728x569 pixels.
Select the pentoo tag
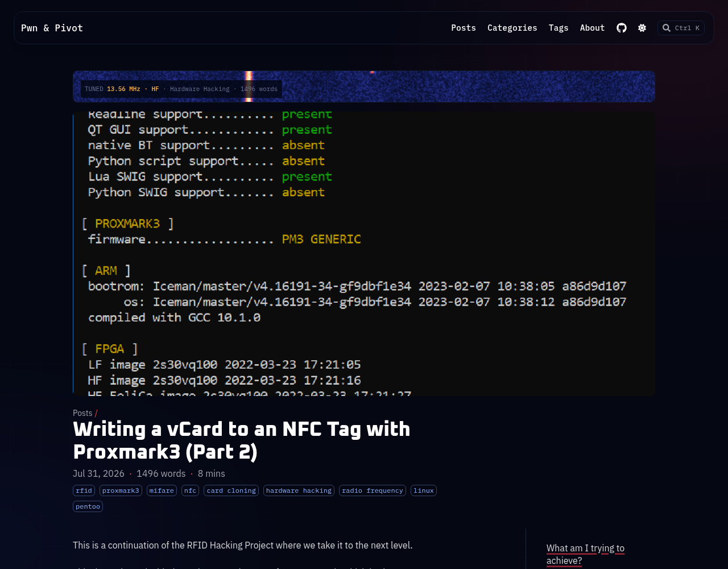(88, 506)
